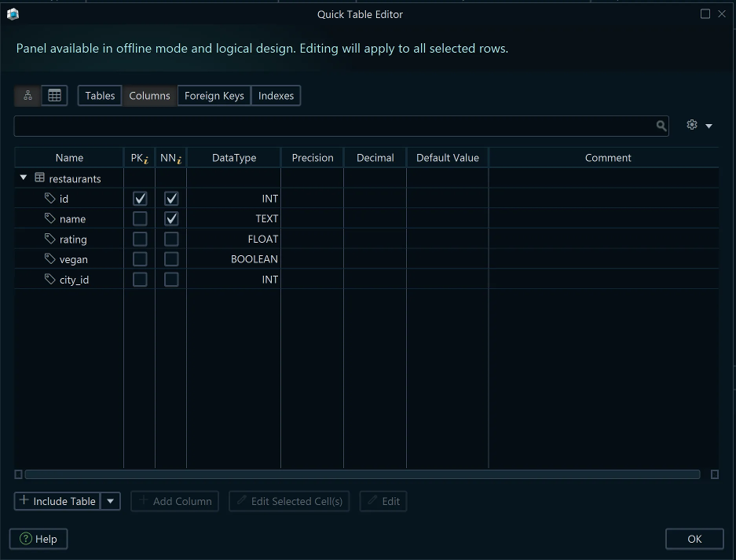Collapse the restaurants tree node
The height and width of the screenshot is (560, 736).
(x=24, y=178)
